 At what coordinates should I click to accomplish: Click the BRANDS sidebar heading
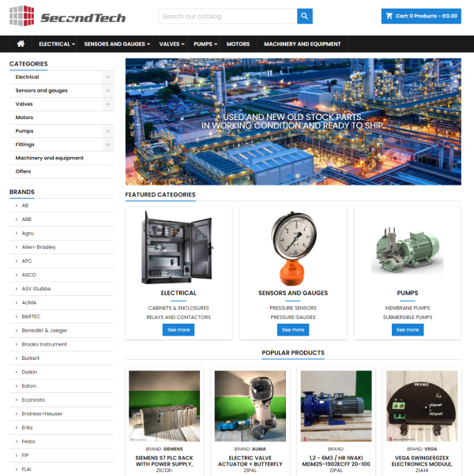click(x=22, y=192)
